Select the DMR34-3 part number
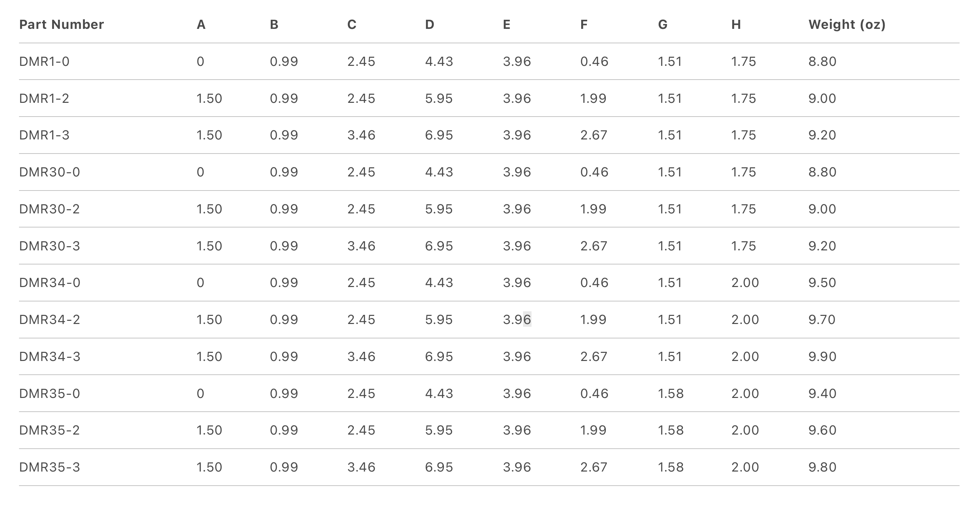 pyautogui.click(x=49, y=357)
